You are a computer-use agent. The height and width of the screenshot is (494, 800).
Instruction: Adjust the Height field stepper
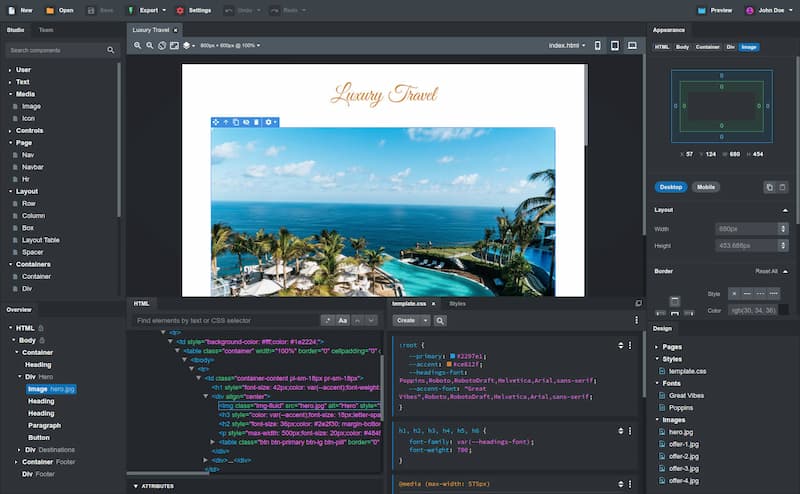(x=783, y=245)
